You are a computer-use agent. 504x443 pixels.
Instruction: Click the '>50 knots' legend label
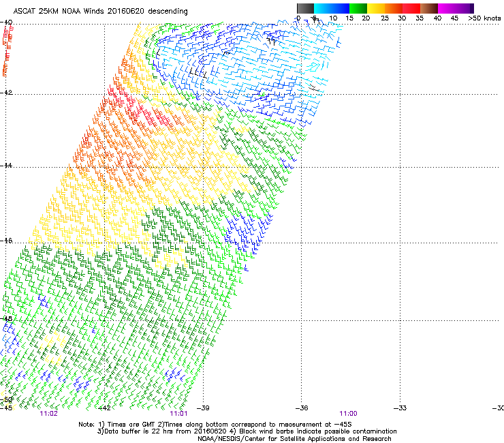pos(484,18)
